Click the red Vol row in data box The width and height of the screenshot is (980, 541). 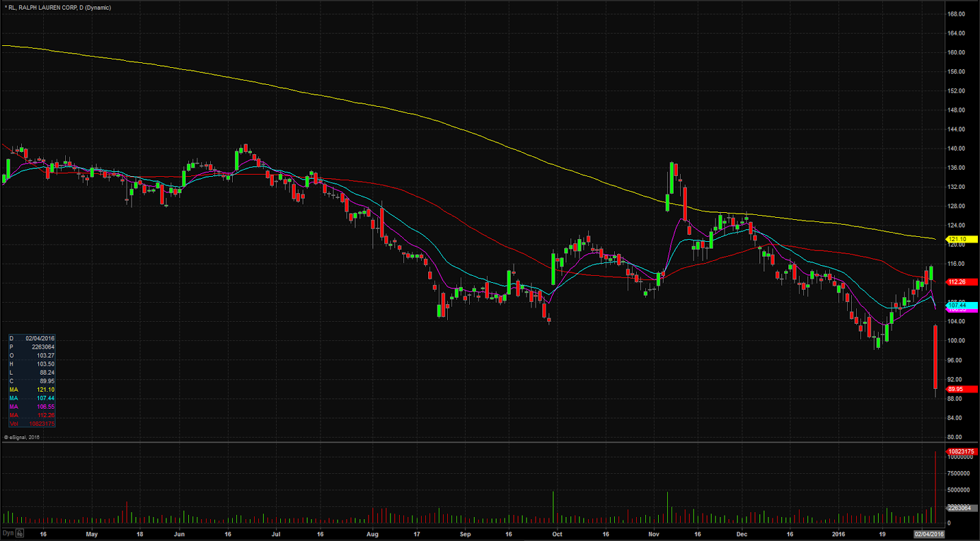click(32, 424)
